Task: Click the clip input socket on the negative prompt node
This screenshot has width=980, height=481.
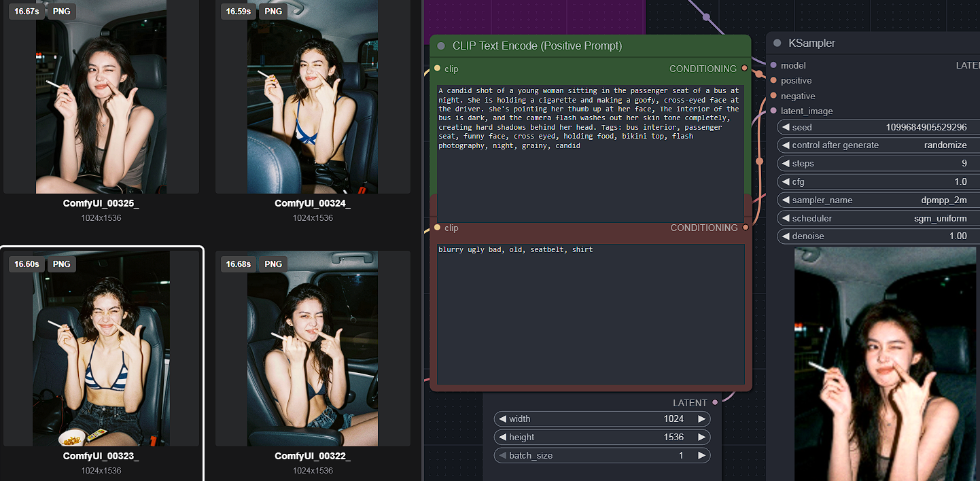Action: click(437, 228)
